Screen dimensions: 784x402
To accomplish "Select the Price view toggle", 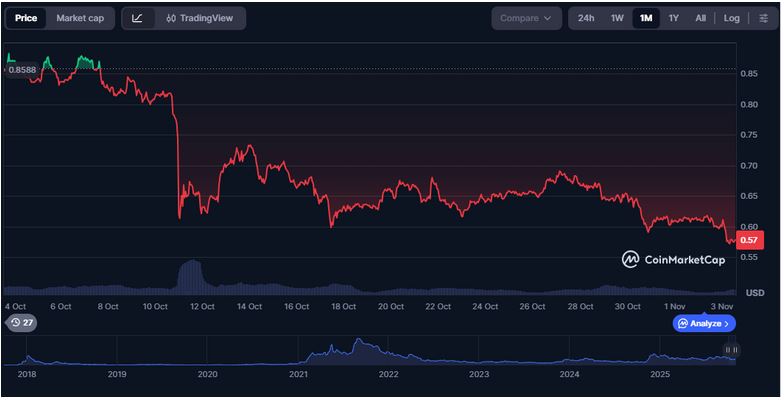I will coord(26,18).
